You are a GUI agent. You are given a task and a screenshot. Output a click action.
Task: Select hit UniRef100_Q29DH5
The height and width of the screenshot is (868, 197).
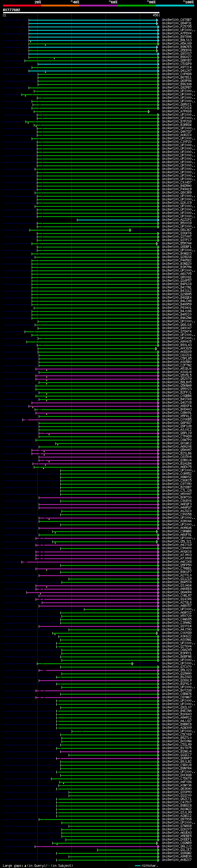[x=177, y=294]
